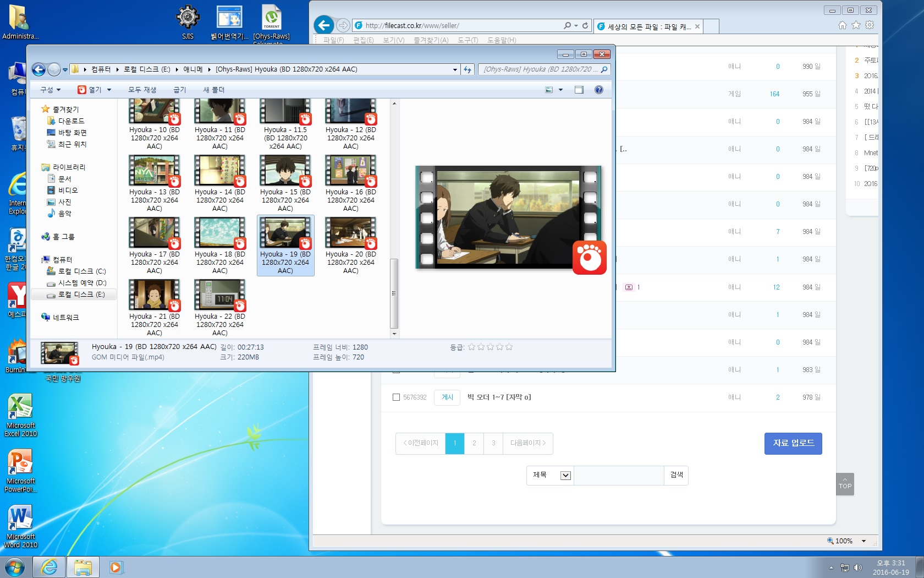
Task: Toggle the Explorer preview pane button
Action: [x=579, y=90]
